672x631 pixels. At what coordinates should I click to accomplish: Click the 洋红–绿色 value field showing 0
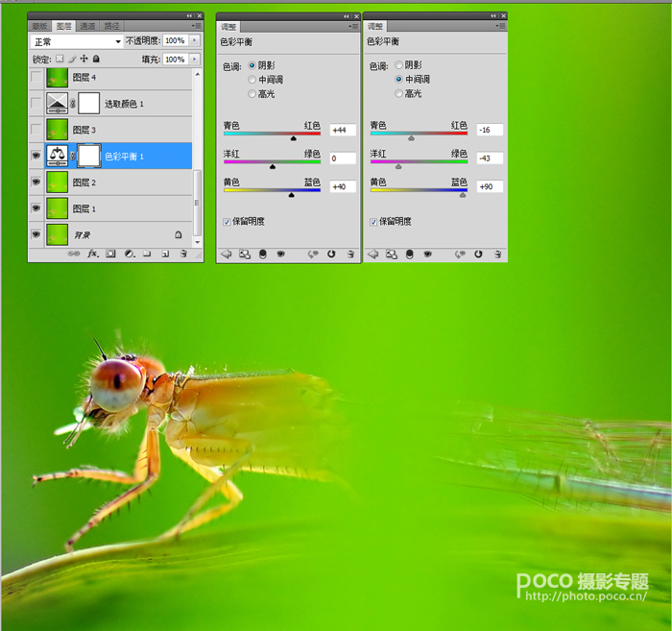point(343,158)
